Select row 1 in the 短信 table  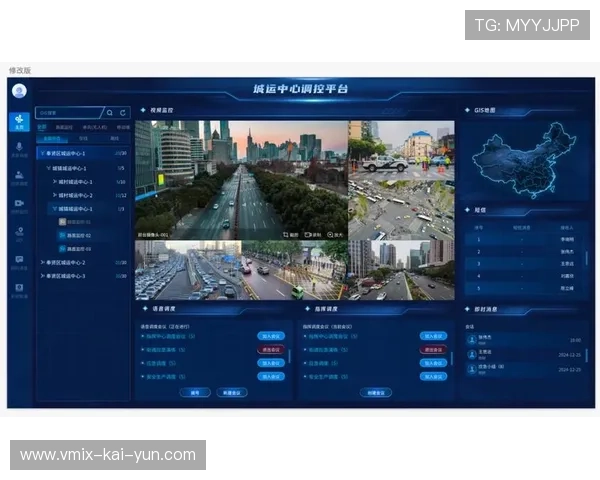(524, 240)
